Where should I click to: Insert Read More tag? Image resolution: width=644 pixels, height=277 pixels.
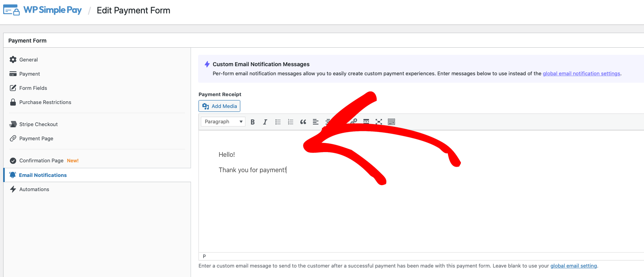point(366,122)
